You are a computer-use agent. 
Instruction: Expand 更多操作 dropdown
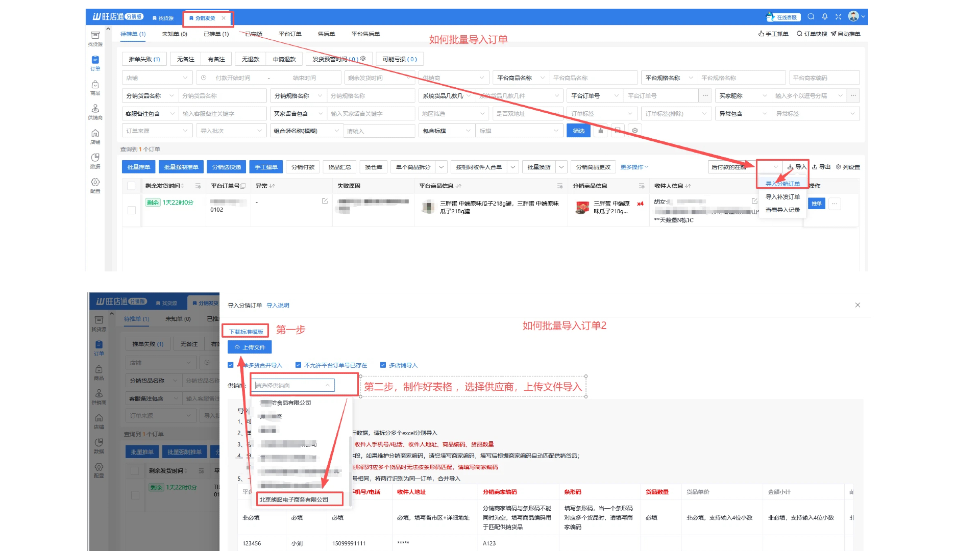634,167
